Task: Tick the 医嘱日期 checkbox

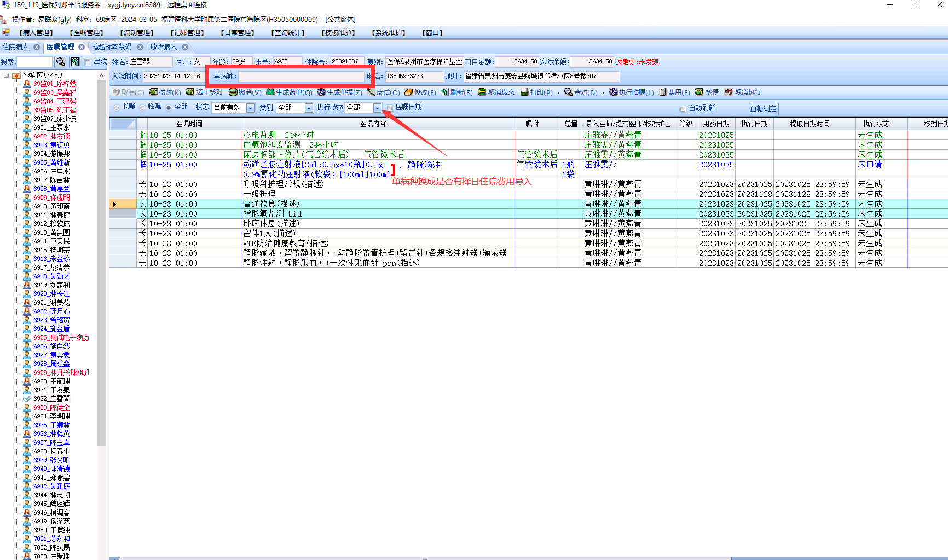Action: click(x=389, y=108)
